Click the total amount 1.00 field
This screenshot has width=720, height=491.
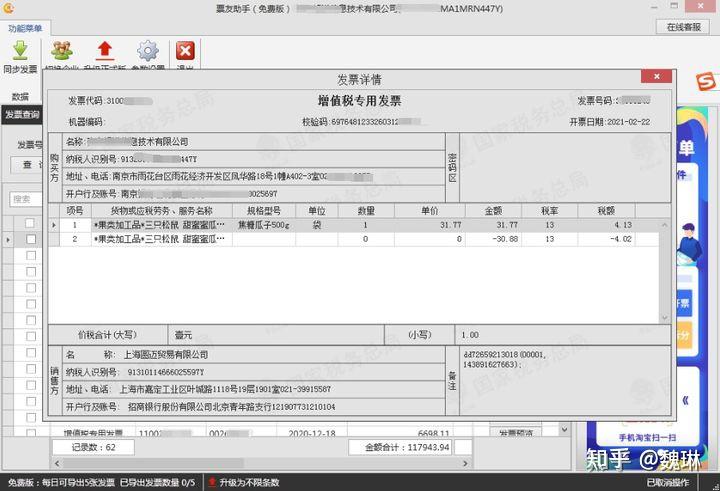tap(562, 335)
